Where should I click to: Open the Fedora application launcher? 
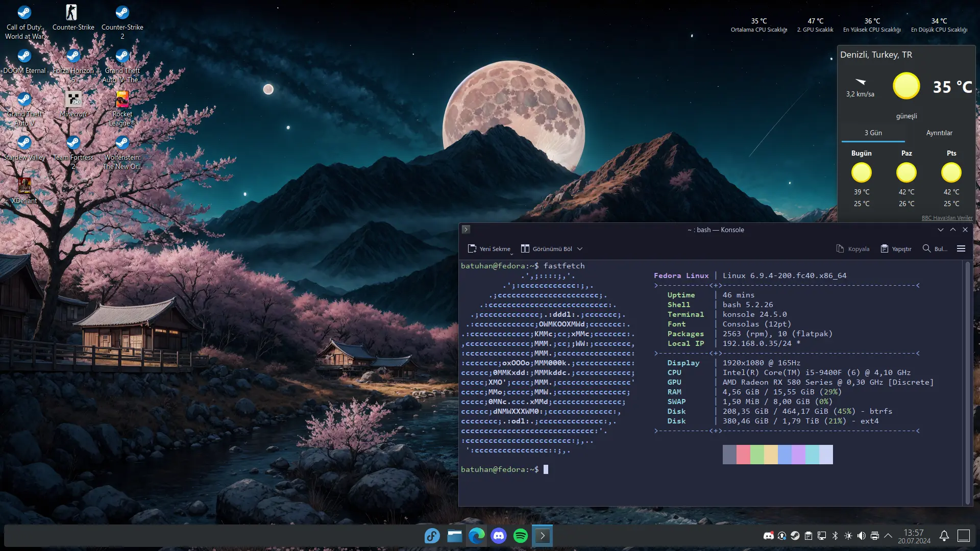(x=432, y=536)
